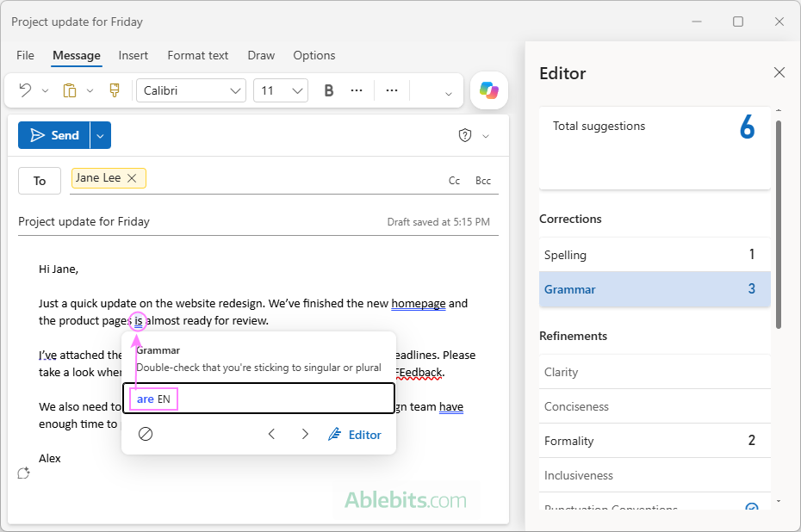Screen dimensions: 801x532
Task: Select the Conciseness refinement
Action: (x=655, y=406)
